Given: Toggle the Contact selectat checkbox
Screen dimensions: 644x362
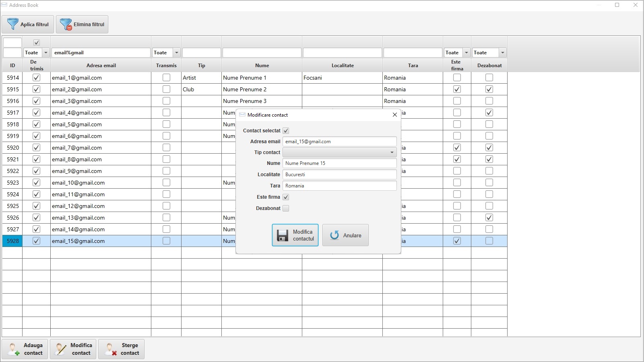Looking at the screenshot, I should coord(286,131).
